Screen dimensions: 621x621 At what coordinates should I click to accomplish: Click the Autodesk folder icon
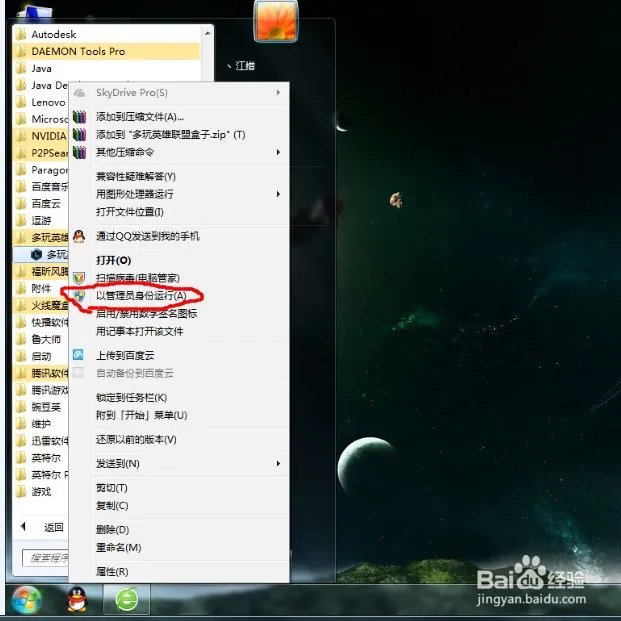[21, 34]
